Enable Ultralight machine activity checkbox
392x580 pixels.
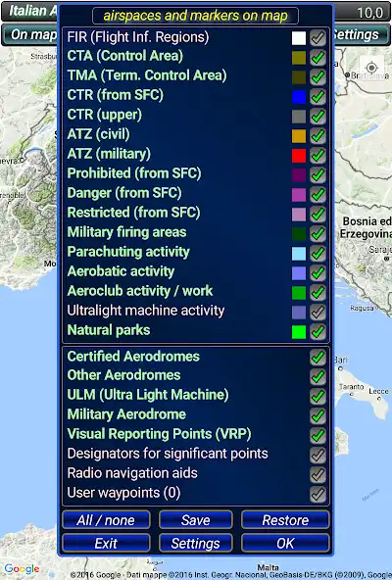[318, 312]
